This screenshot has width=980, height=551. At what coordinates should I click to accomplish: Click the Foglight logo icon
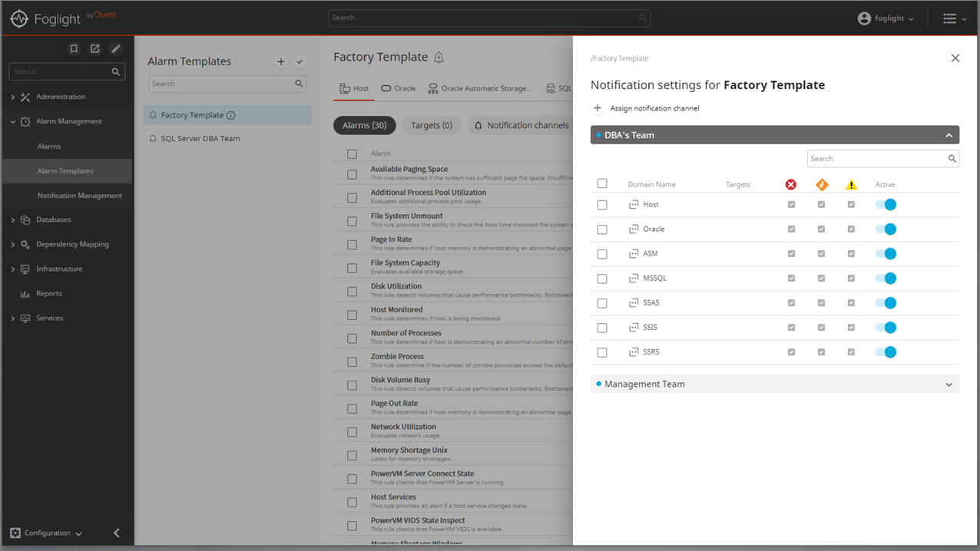[19, 18]
